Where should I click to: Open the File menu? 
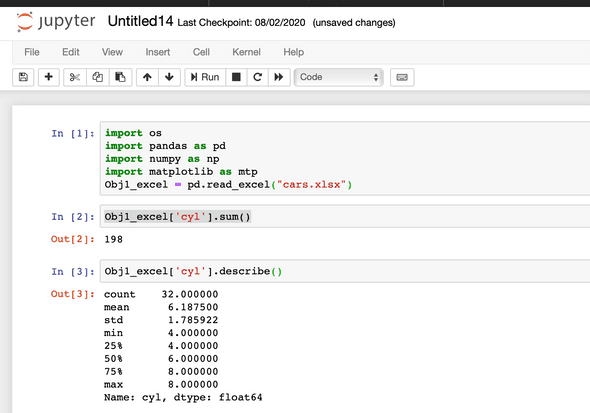pos(32,52)
